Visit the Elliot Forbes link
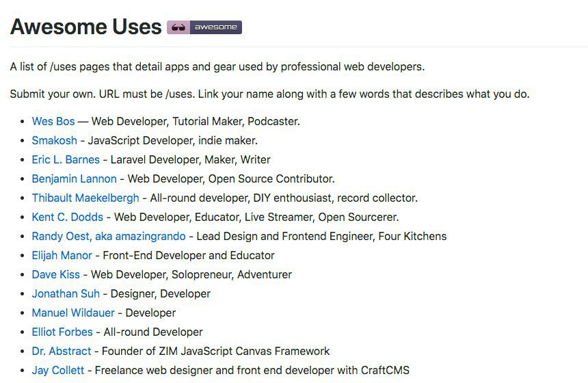This screenshot has height=383, width=588. click(62, 332)
